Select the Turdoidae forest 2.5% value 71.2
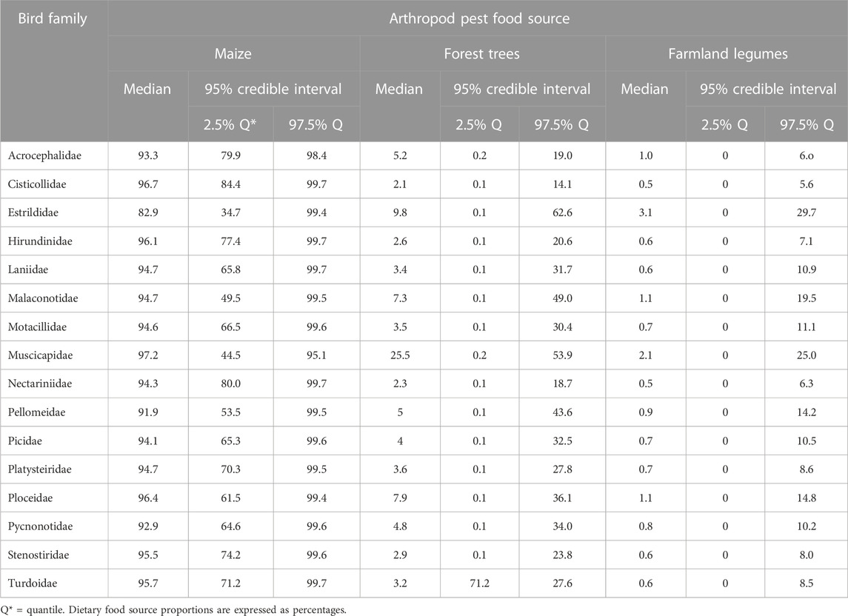Image resolution: width=848 pixels, height=616 pixels. tap(479, 583)
